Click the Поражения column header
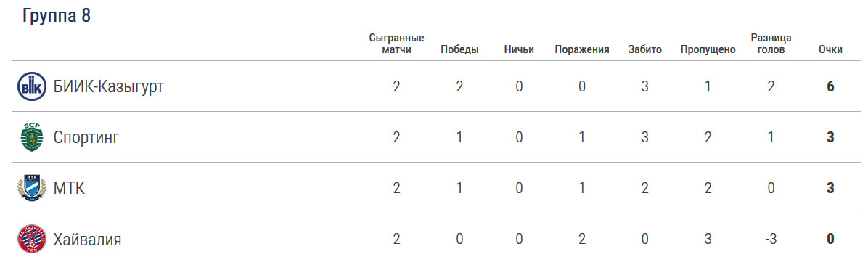The height and width of the screenshot is (265, 868). (x=582, y=50)
